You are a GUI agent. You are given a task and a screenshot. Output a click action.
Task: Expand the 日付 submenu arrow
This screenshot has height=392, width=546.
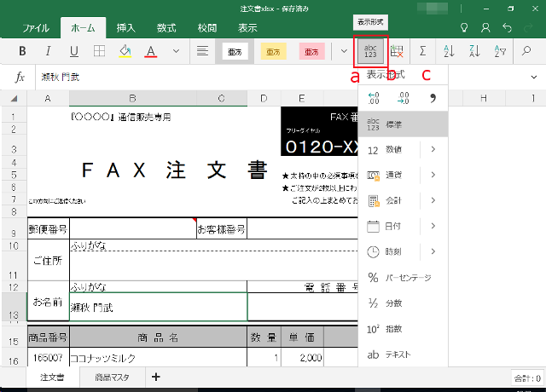(433, 226)
